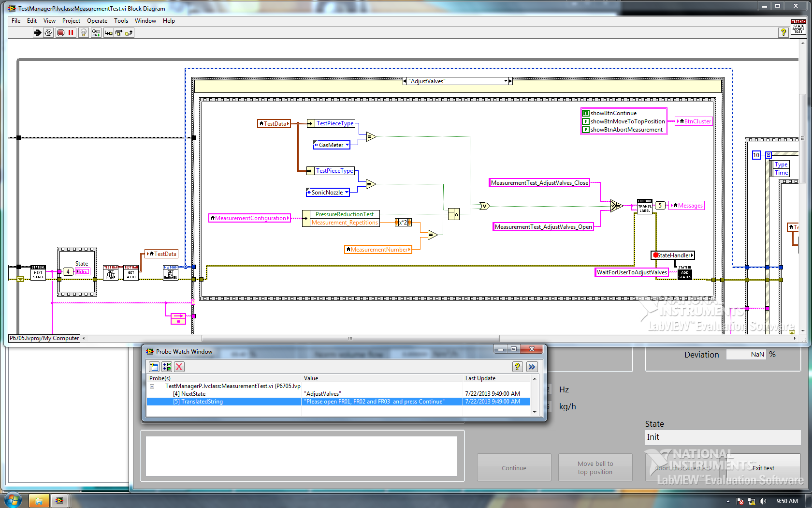Open Context Help with yellow question mark
This screenshot has width=812, height=508.
tap(783, 32)
